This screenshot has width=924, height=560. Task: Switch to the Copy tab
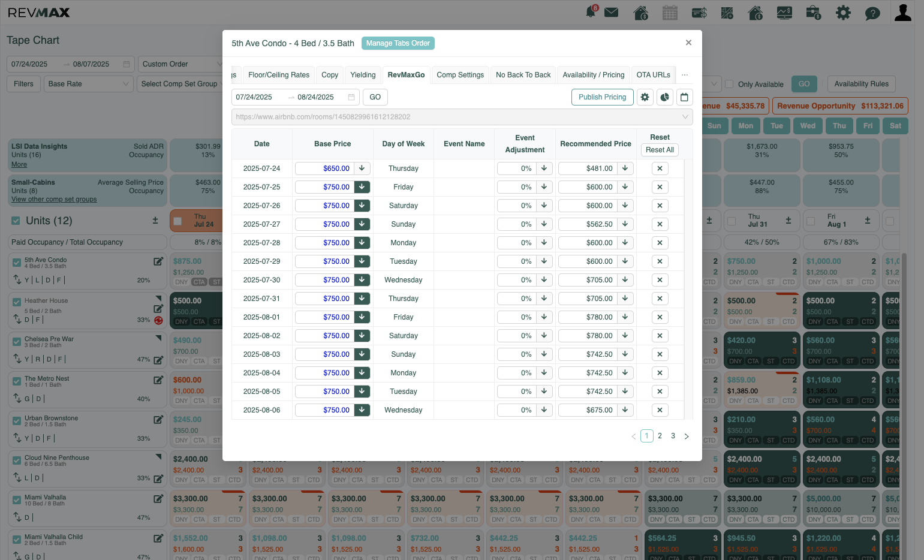[330, 75]
